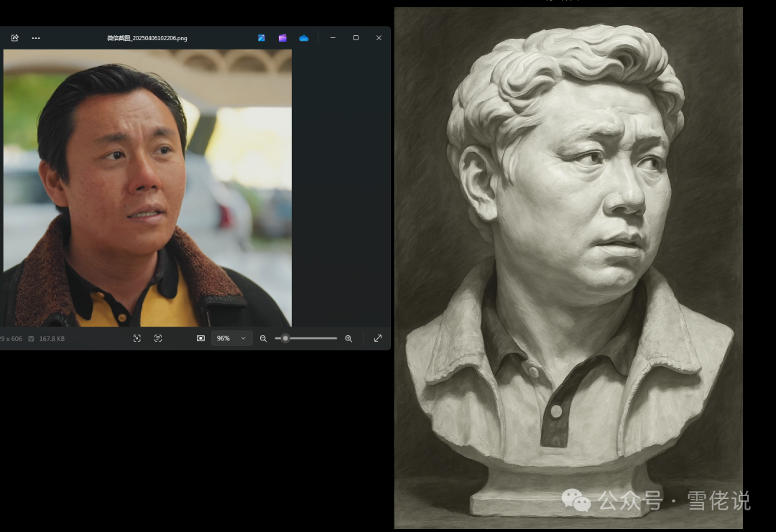Click the zoom slider handle
This screenshot has height=532, width=776.
click(285, 338)
